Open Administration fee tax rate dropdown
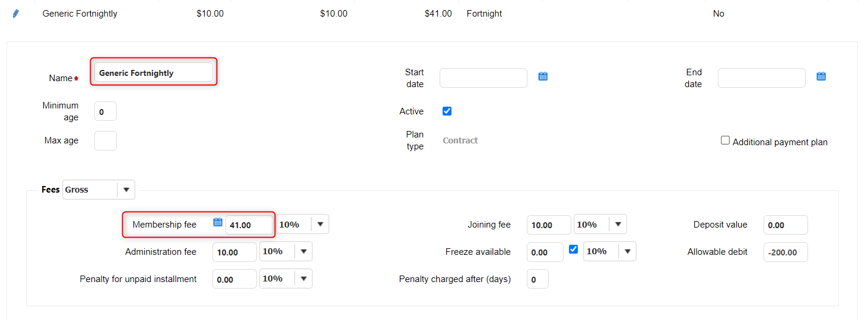This screenshot has height=320, width=868. (x=303, y=251)
